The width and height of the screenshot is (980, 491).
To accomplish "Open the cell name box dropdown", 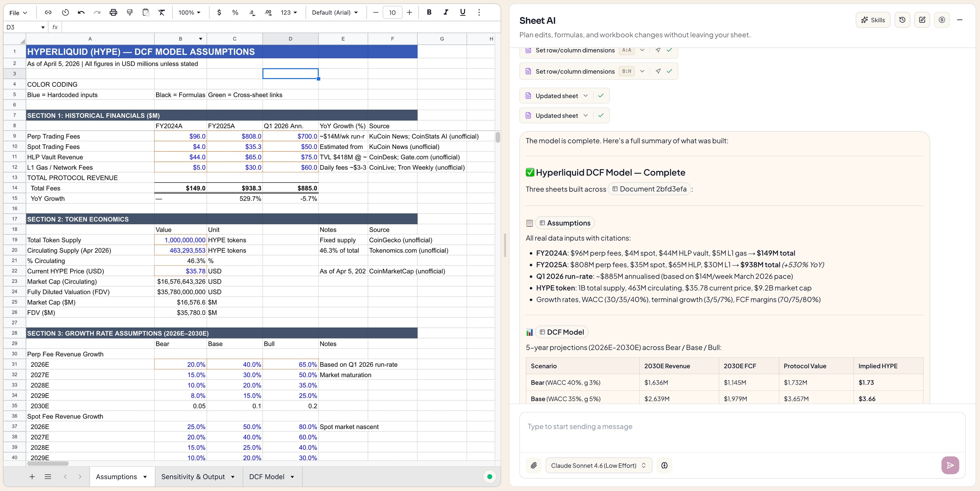I will click(43, 27).
